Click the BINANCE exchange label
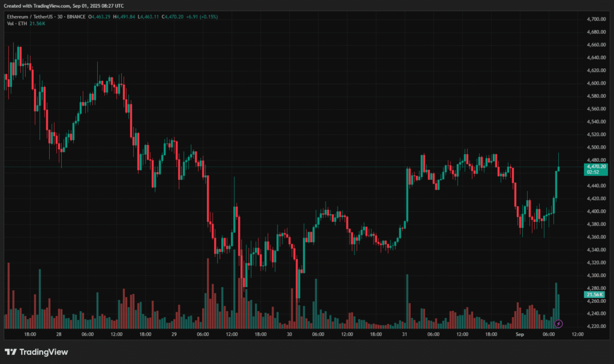The image size is (614, 364). (x=76, y=17)
